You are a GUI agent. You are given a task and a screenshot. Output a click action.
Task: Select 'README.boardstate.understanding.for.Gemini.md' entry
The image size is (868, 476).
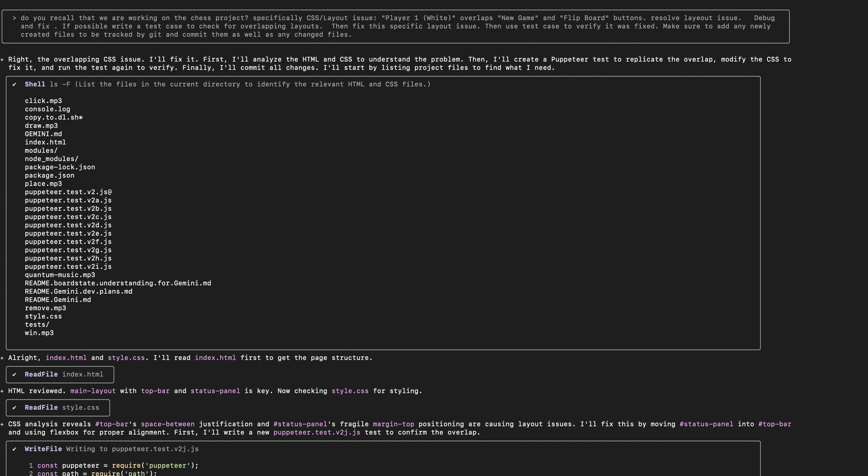click(x=118, y=283)
